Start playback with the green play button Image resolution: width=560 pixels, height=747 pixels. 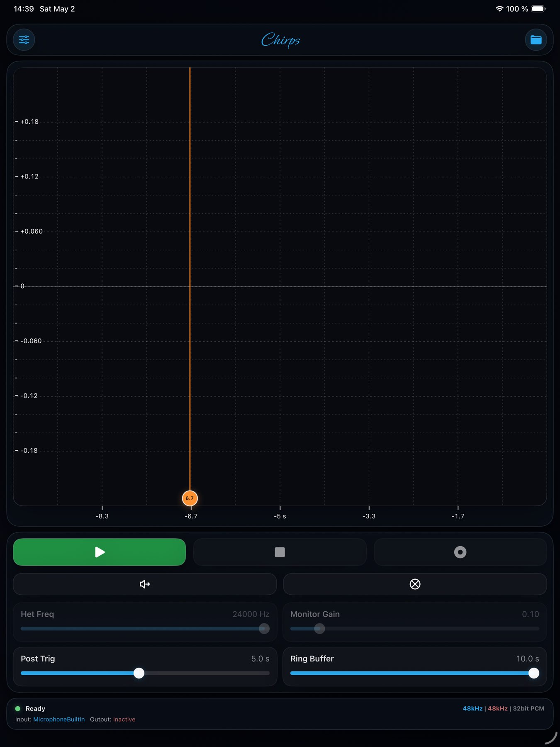100,552
